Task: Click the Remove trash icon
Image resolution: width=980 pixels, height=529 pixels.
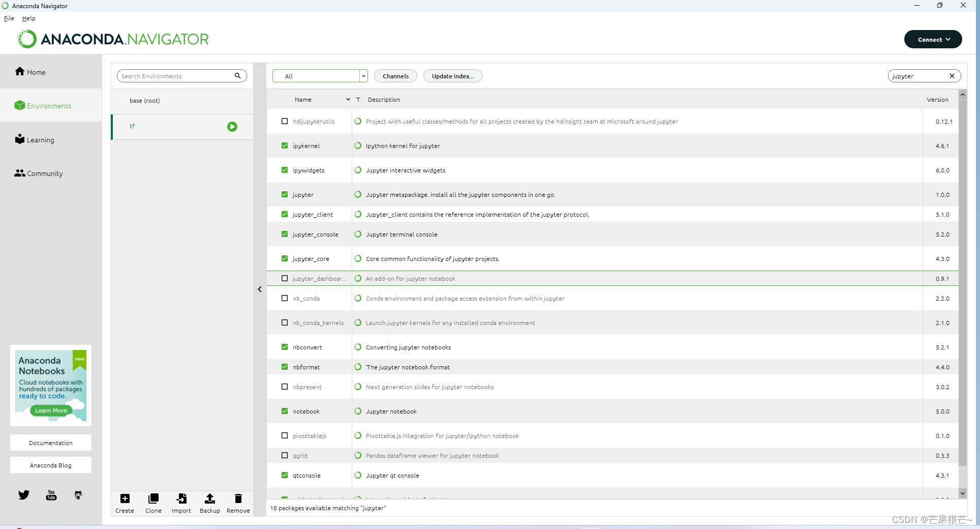Action: click(x=238, y=498)
